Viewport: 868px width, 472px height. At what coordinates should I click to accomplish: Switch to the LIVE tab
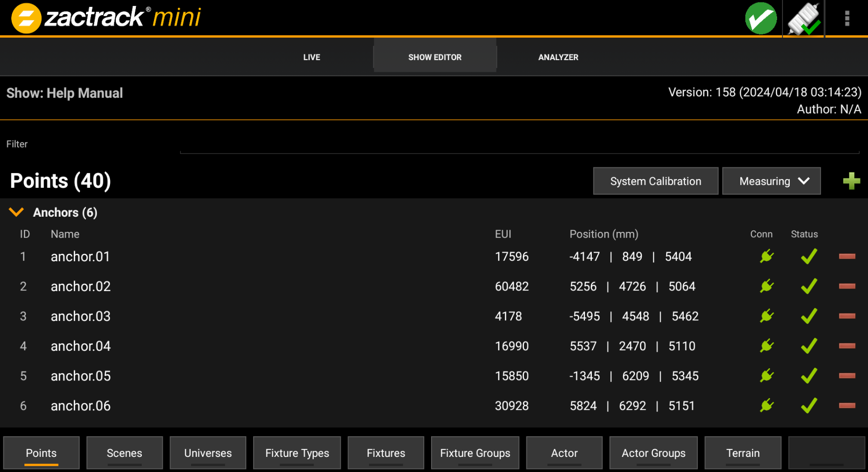pos(311,57)
